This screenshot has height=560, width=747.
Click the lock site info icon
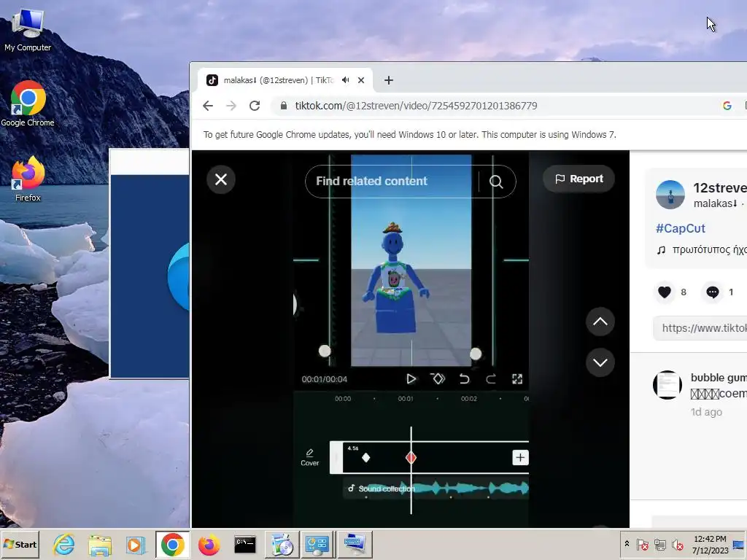pos(284,106)
